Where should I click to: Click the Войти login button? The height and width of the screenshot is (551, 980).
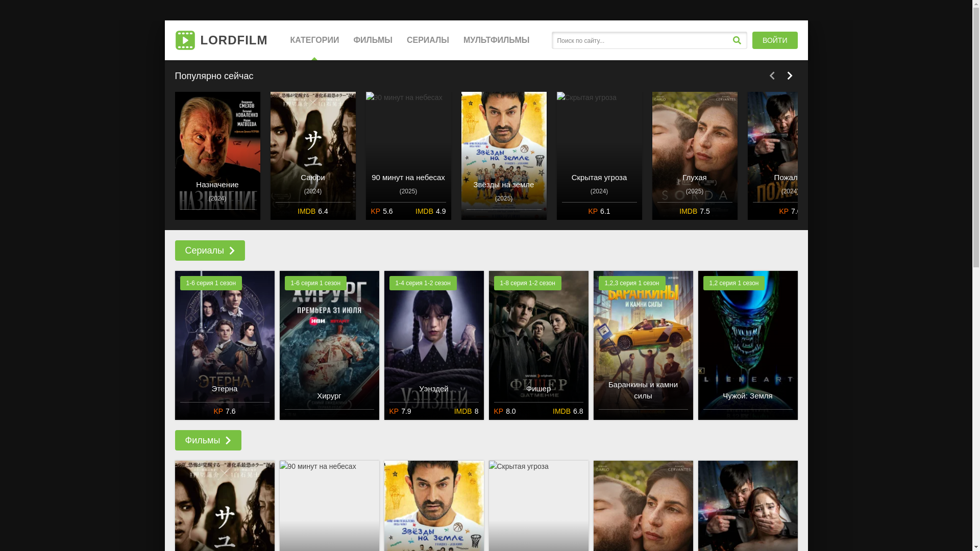774,40
